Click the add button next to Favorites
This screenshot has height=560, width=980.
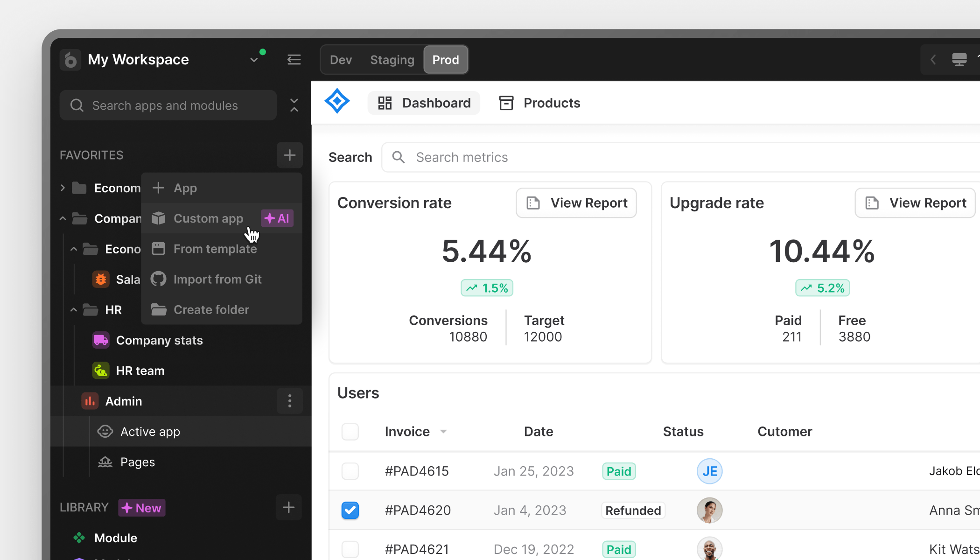(x=289, y=155)
